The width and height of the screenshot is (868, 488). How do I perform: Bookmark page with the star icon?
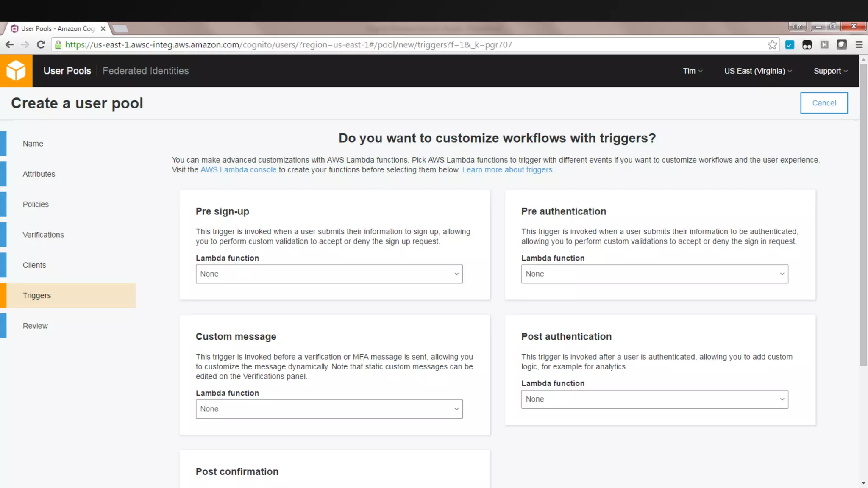click(x=772, y=45)
